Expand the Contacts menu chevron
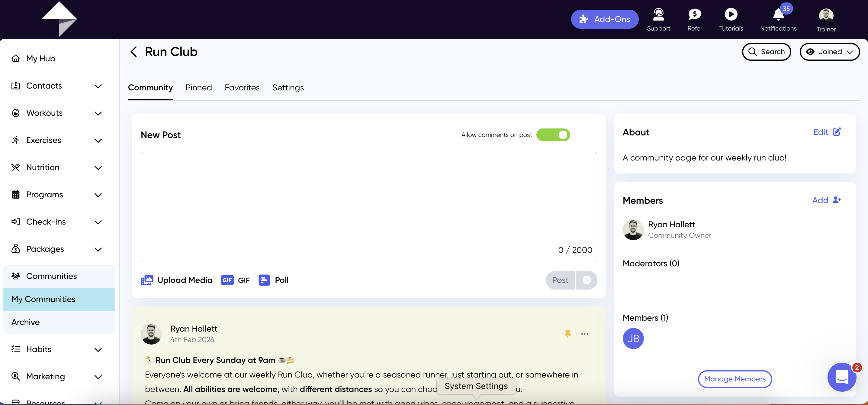The height and width of the screenshot is (405, 868). 98,86
